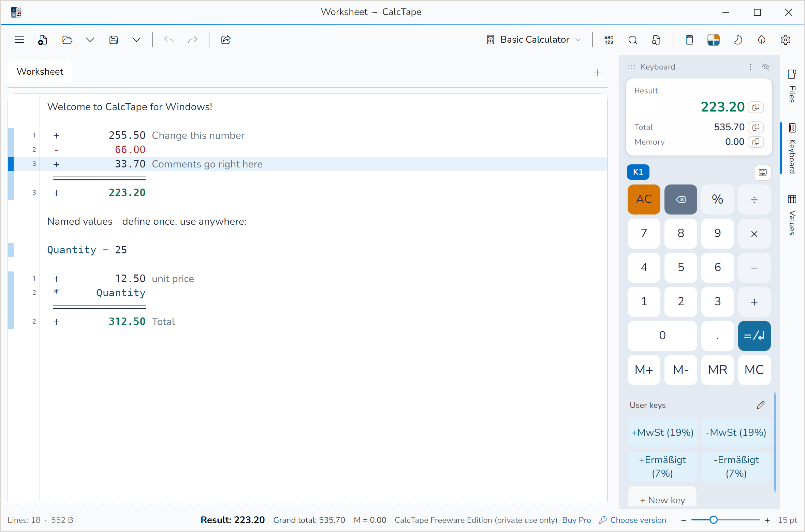Image resolution: width=805 pixels, height=532 pixels.
Task: Click the percent key
Action: coord(718,199)
